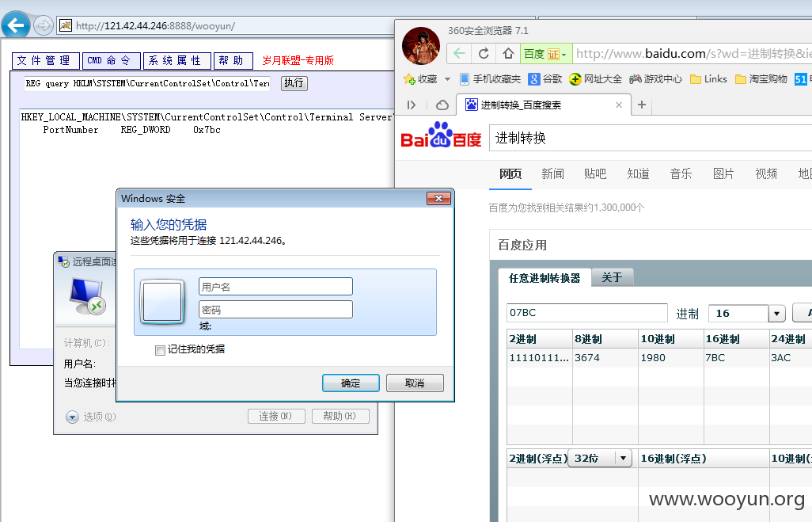Screen dimensions: 812x522
Task: Close the 进制转换_百度搜索 tab
Action: coord(619,105)
